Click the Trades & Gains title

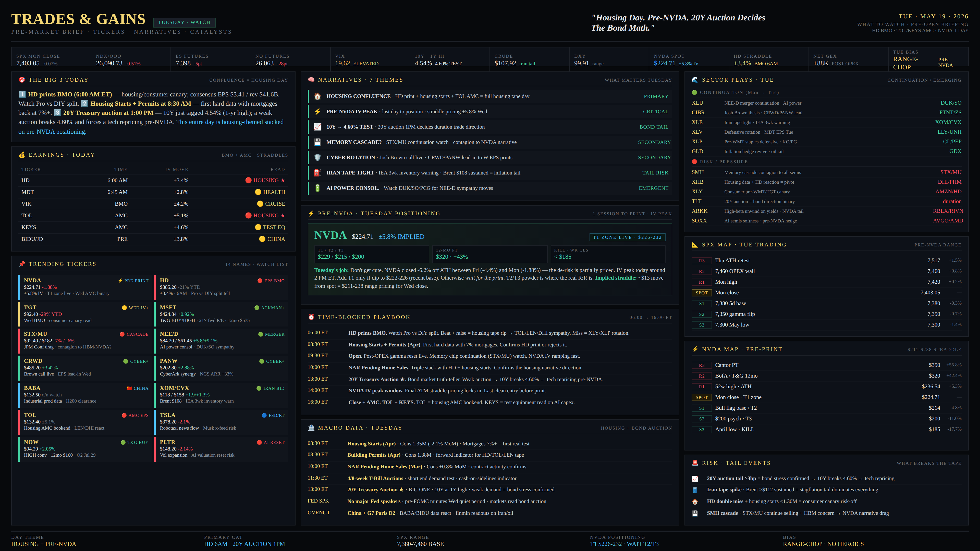[x=78, y=19]
